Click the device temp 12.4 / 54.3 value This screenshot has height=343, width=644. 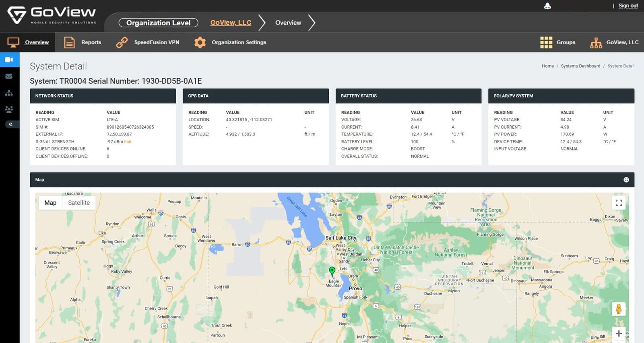[x=571, y=141]
